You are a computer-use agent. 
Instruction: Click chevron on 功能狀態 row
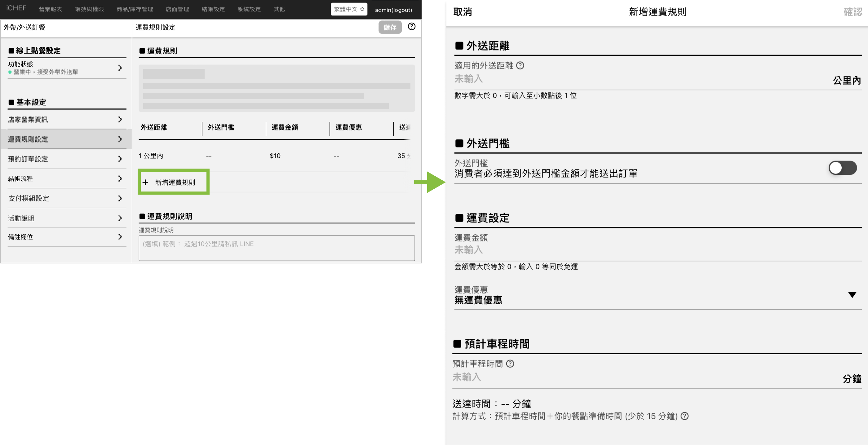(x=120, y=68)
